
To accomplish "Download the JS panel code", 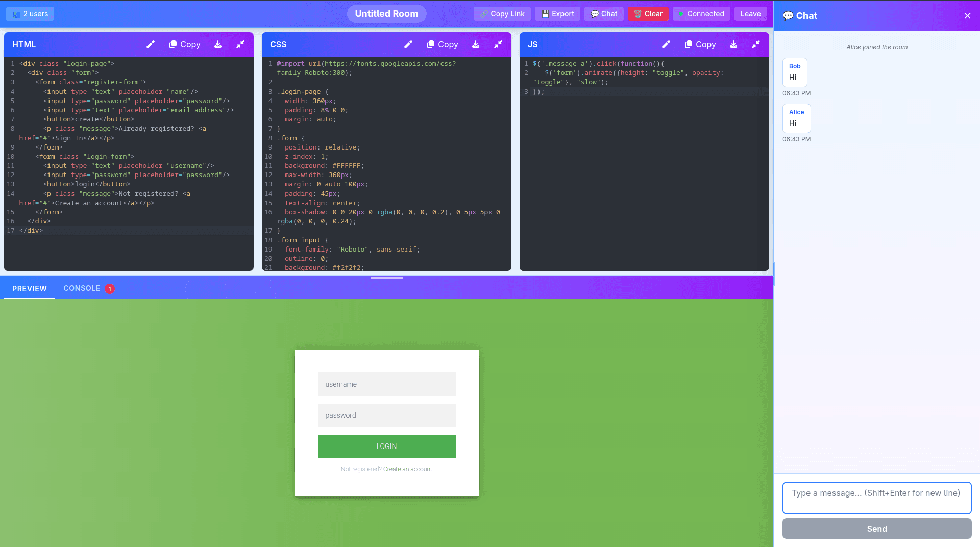I will [733, 44].
